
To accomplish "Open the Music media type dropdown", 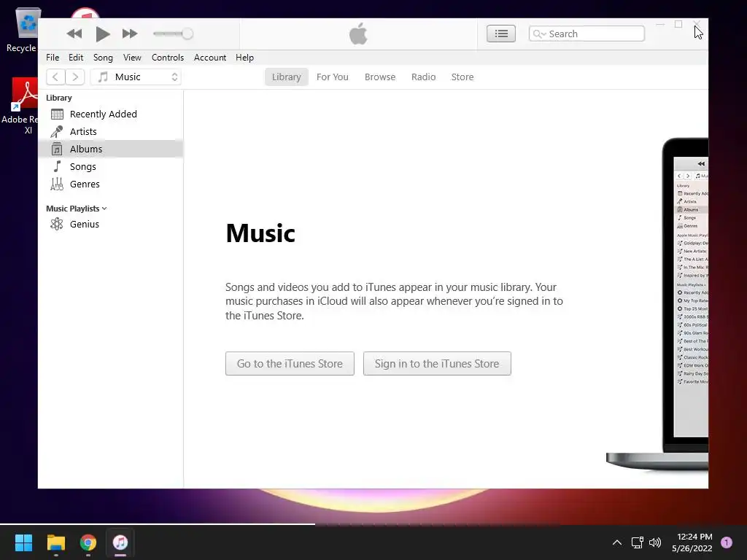I will [x=136, y=77].
